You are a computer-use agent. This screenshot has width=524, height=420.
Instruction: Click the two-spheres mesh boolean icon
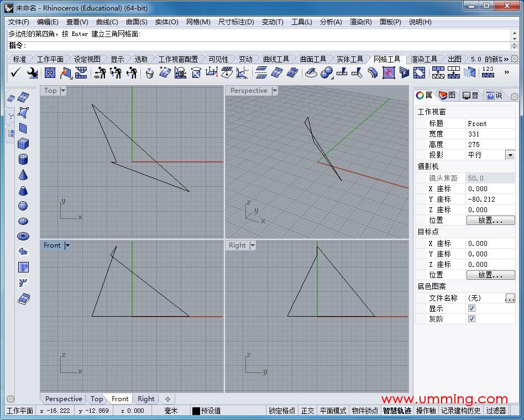click(x=327, y=72)
